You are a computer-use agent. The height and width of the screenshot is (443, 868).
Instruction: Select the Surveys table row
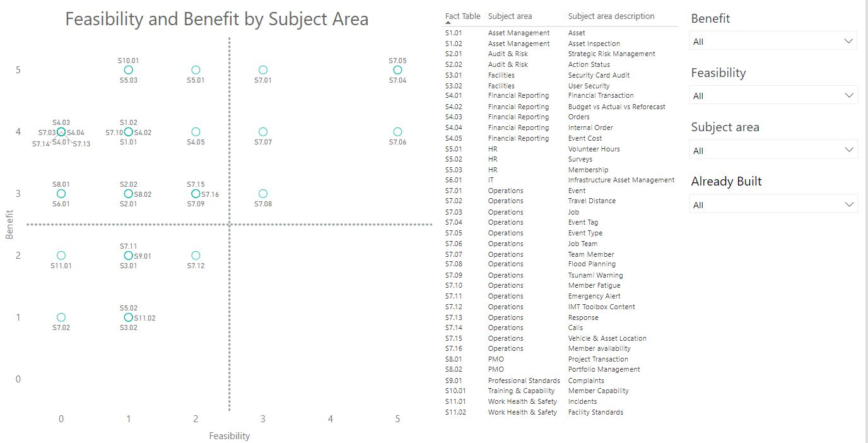pyautogui.click(x=561, y=159)
